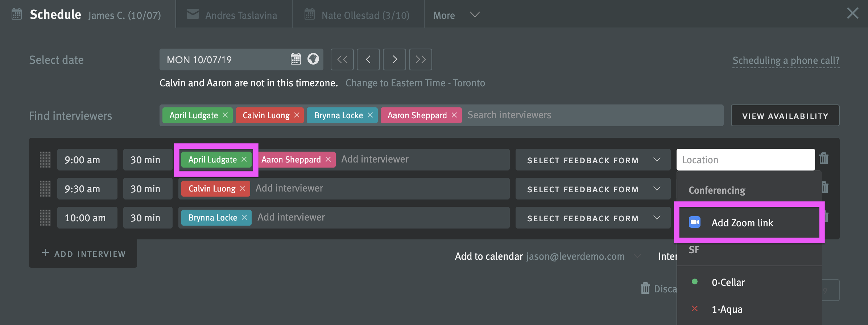Select the 0-Cellar room option
This screenshot has width=868, height=325.
(x=728, y=282)
